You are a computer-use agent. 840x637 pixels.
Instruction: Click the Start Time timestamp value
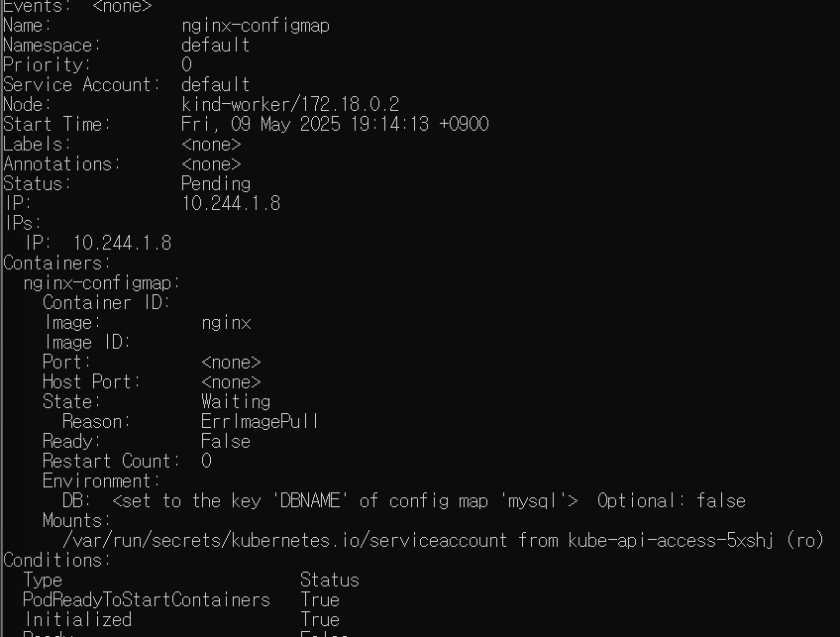click(335, 124)
